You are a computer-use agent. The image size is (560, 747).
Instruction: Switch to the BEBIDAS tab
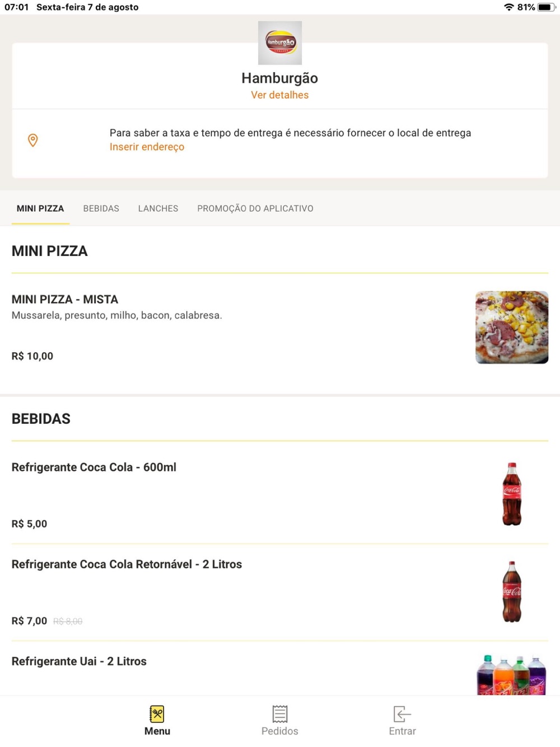click(101, 208)
